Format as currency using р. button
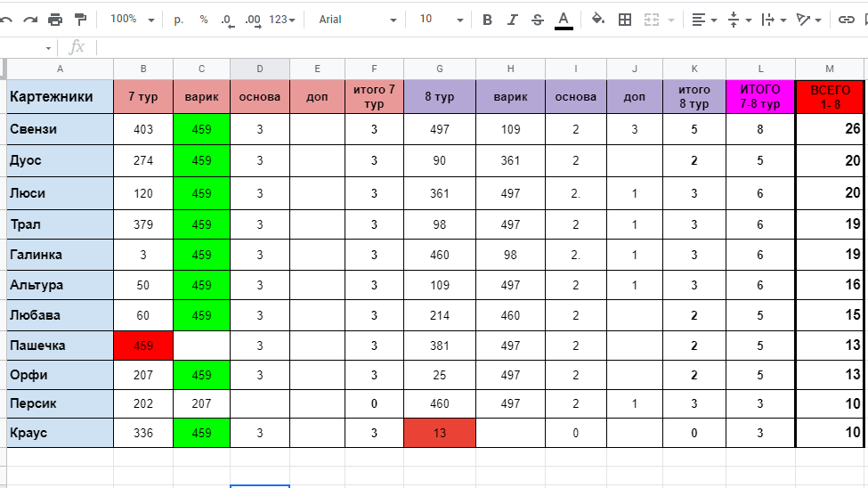Image resolution: width=868 pixels, height=488 pixels. point(178,20)
